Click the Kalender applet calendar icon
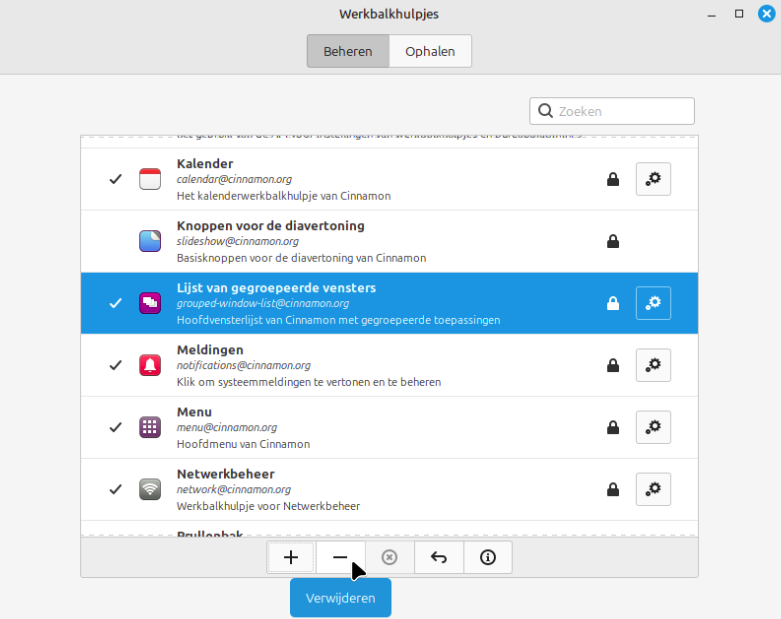 coord(149,179)
